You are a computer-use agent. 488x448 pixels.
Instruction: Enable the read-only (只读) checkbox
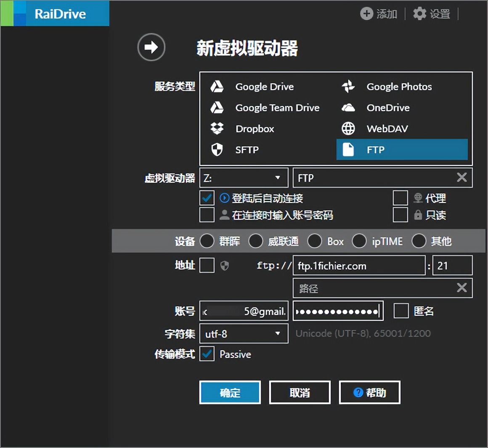tap(400, 215)
